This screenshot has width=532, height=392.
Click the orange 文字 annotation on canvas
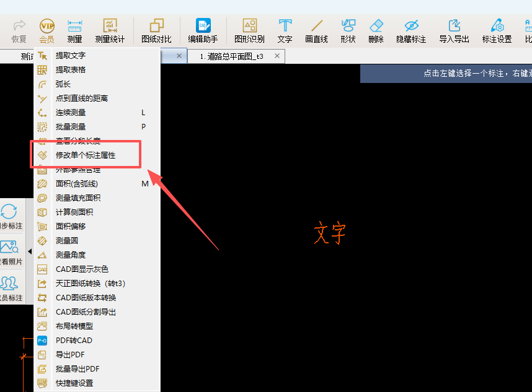329,233
